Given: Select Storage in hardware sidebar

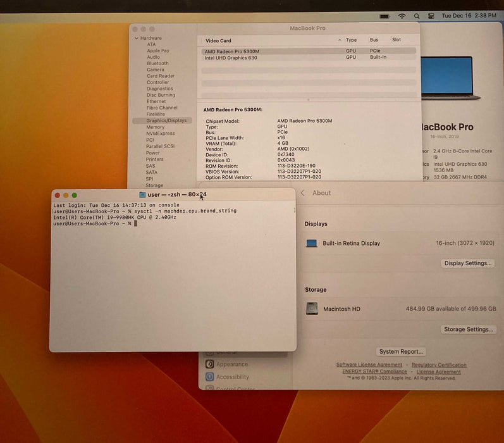Looking at the screenshot, I should click(x=154, y=185).
